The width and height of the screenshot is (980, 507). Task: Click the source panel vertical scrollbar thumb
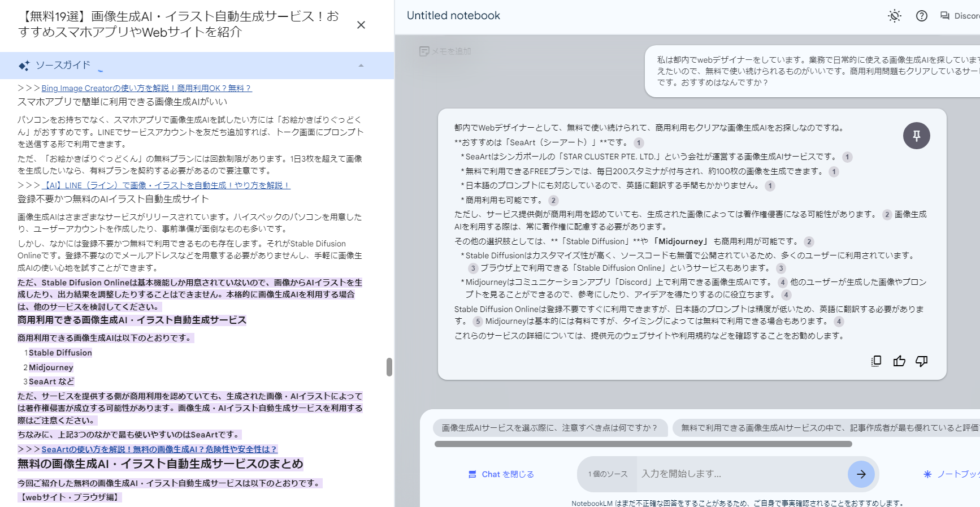click(x=389, y=367)
